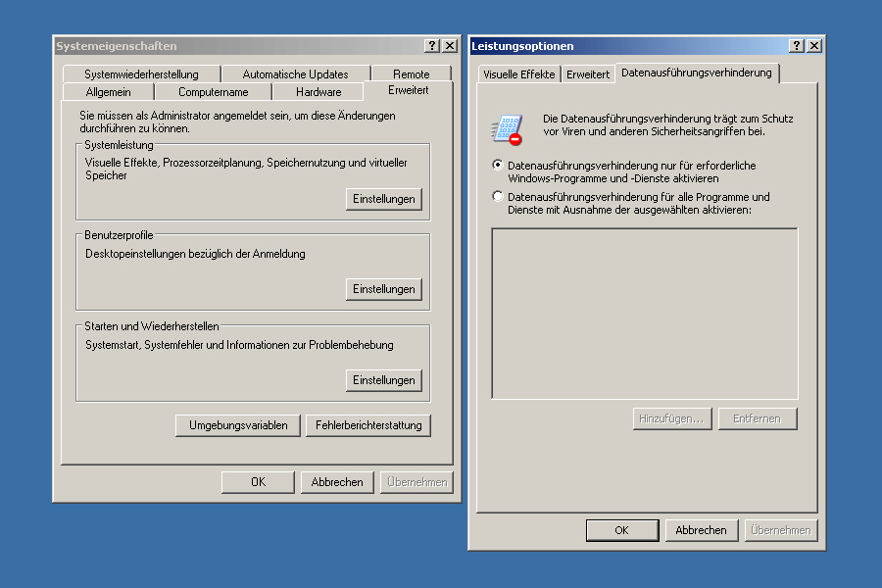882x588 pixels.
Task: Open the Remote tab
Action: [x=412, y=74]
